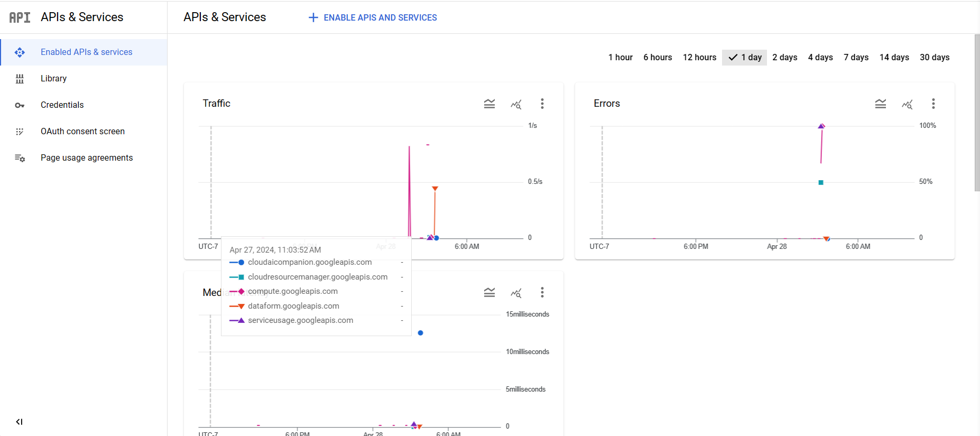Click the Credentials key icon
This screenshot has width=980, height=436.
coord(20,105)
